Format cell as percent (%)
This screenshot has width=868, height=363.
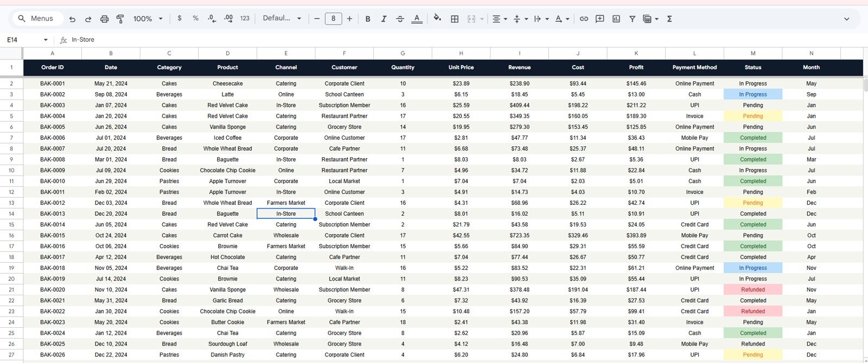[x=196, y=18]
